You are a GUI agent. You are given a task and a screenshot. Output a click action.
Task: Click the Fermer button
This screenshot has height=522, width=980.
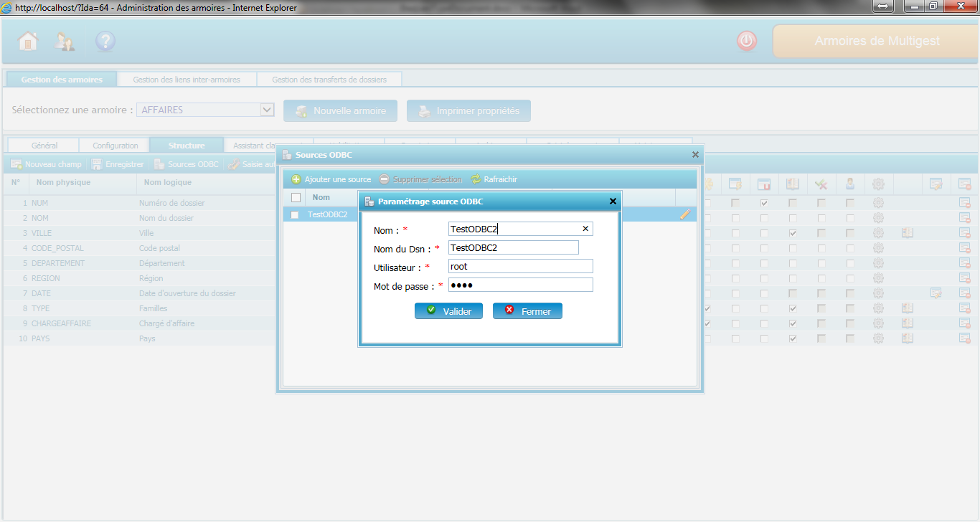tap(527, 311)
